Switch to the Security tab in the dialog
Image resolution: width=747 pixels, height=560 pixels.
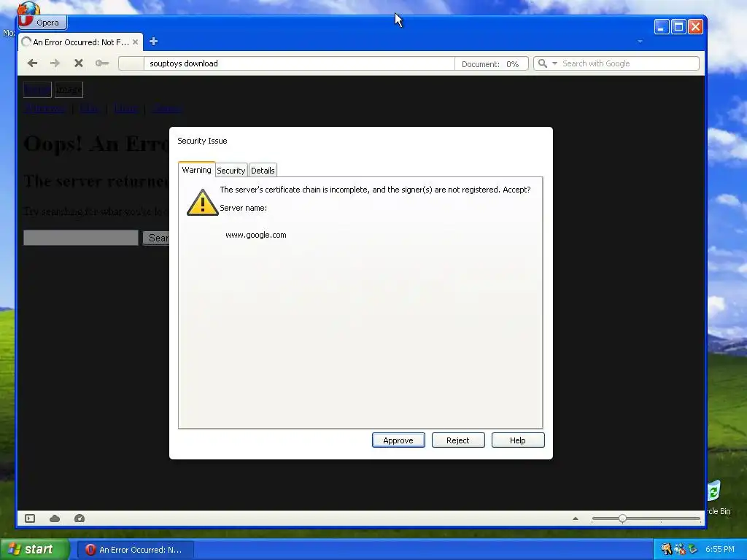tap(231, 171)
